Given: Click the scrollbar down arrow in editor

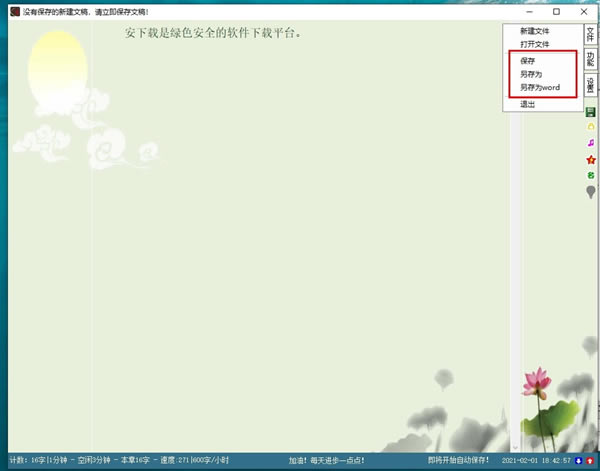Looking at the screenshot, I should point(515,447).
